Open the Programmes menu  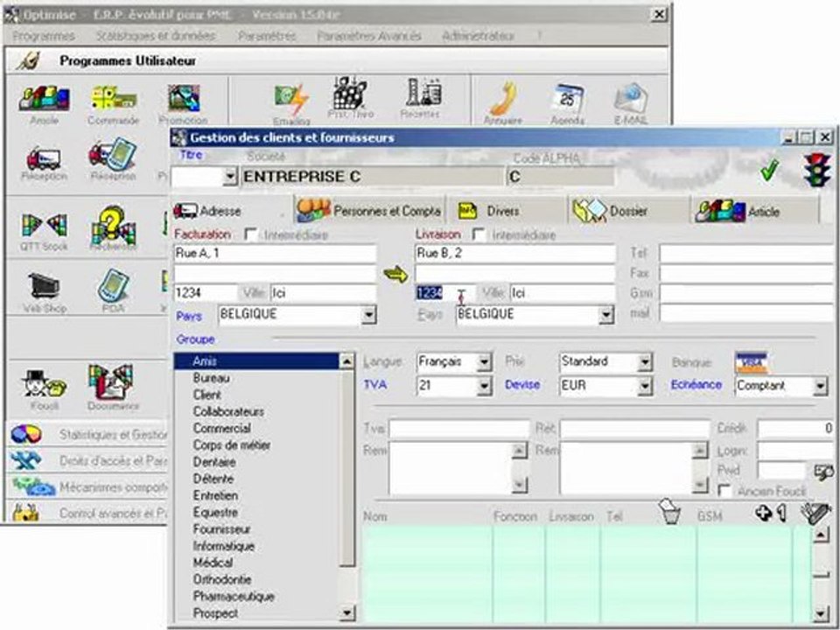[x=44, y=36]
